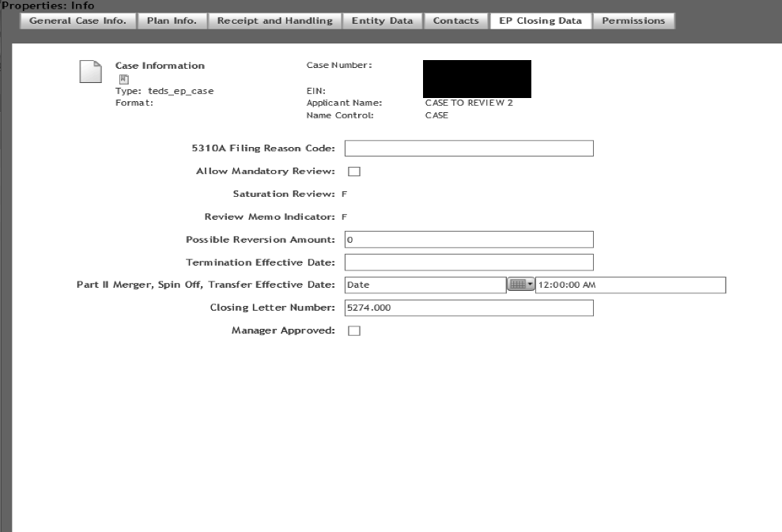The width and height of the screenshot is (782, 532).
Task: Select the Entity Data tab
Action: coord(382,21)
